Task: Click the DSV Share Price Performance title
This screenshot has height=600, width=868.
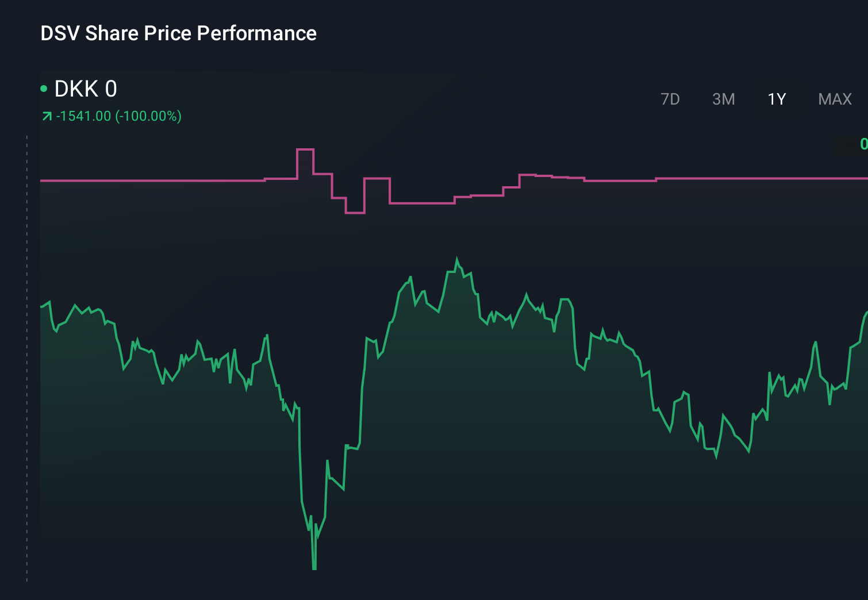Action: click(x=178, y=33)
